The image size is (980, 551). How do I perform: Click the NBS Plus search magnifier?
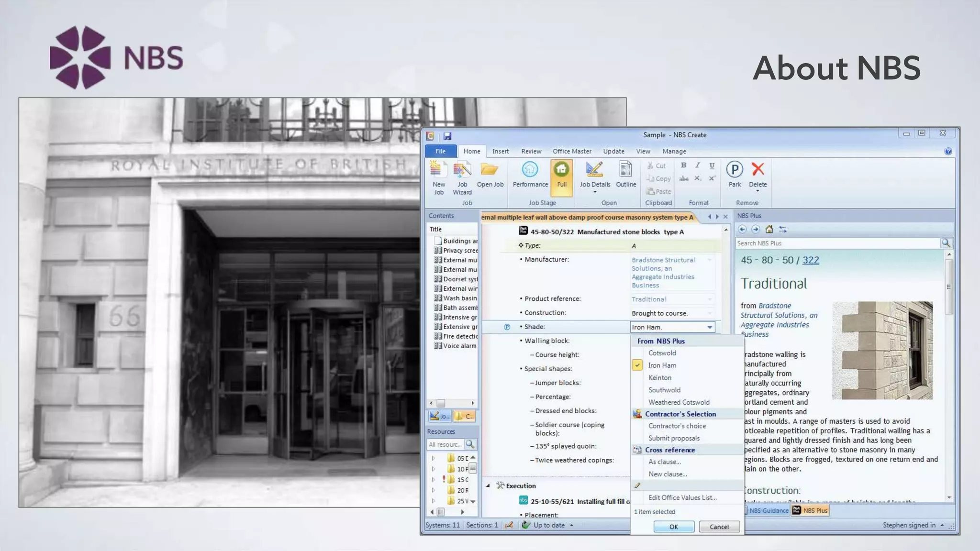[946, 243]
